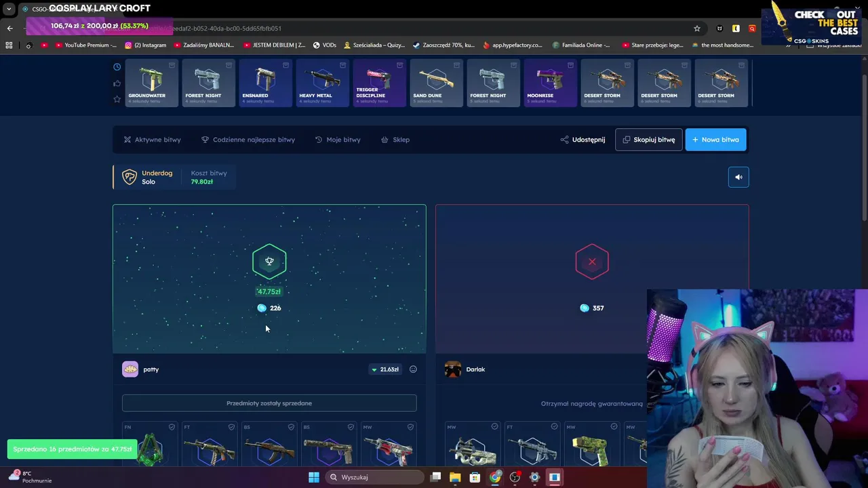Click patty's red MW weapon skin
Image resolution: width=868 pixels, height=488 pixels.
coord(389,451)
